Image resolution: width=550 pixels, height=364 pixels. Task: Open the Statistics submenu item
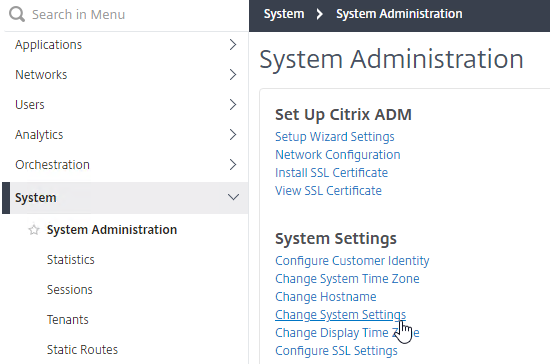pos(71,260)
